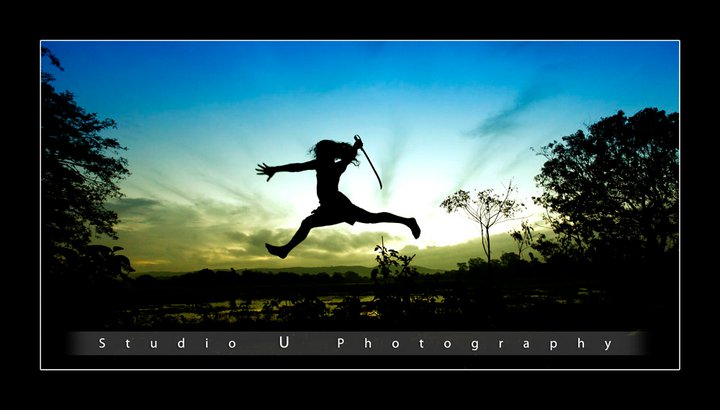
Task: Click the silhouette's outstretched hand
Action: [x=265, y=170]
